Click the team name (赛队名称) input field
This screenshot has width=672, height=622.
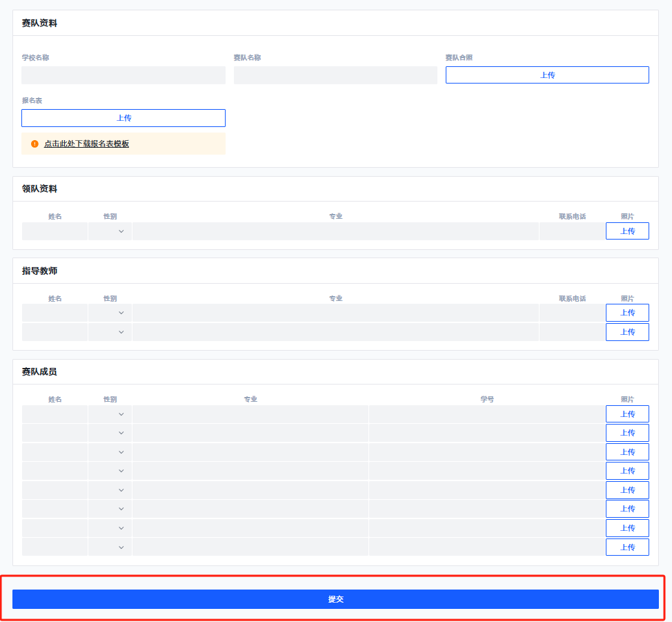click(335, 75)
